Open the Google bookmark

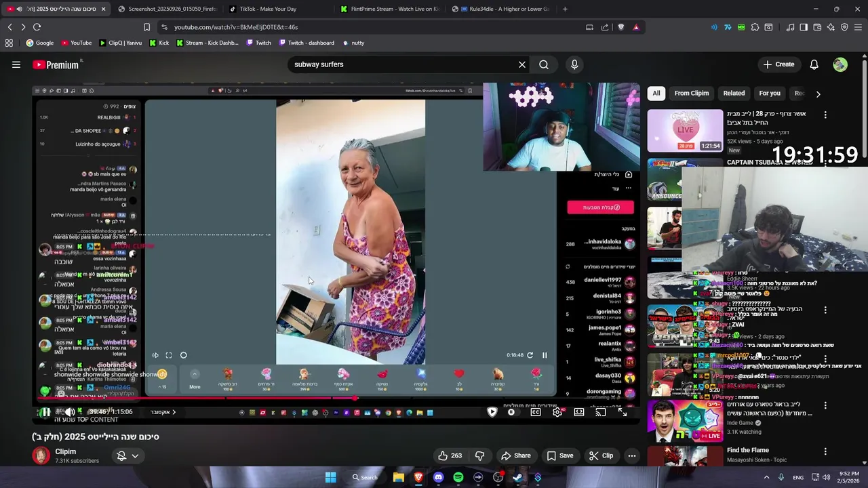pos(39,43)
